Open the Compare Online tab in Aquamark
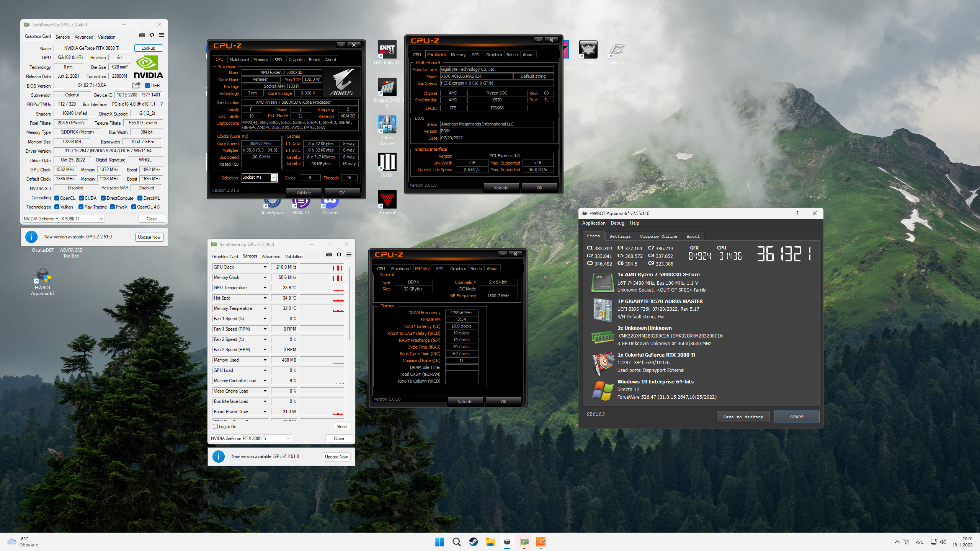980x551 pixels. 658,236
